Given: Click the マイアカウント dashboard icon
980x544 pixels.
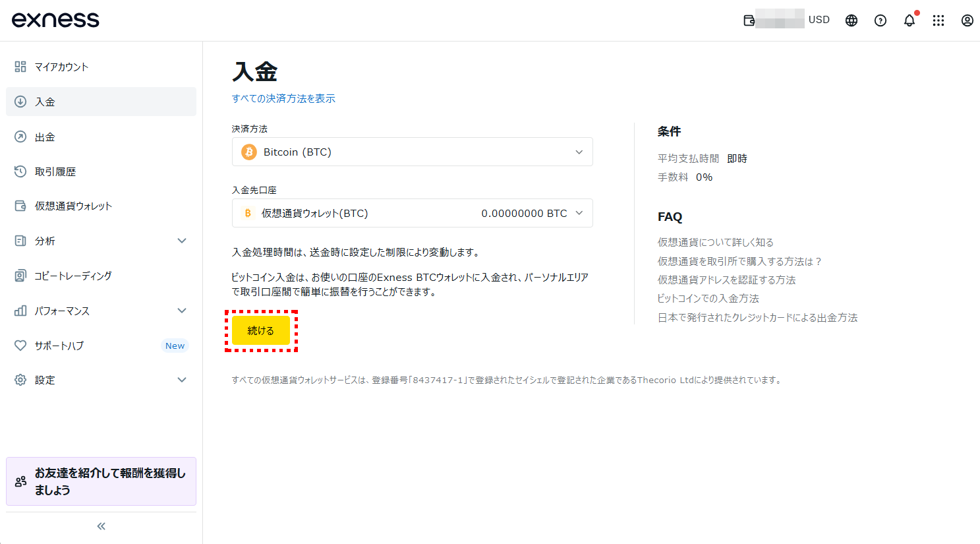Looking at the screenshot, I should [20, 67].
